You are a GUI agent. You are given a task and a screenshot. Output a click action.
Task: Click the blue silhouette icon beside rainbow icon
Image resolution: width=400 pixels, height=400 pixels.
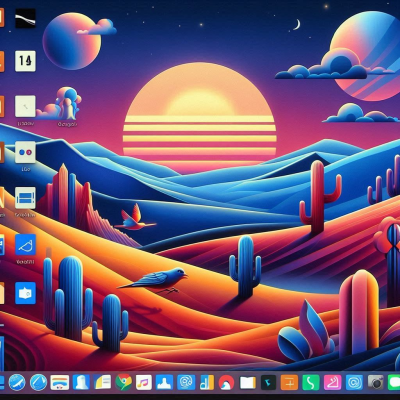pos(81,382)
